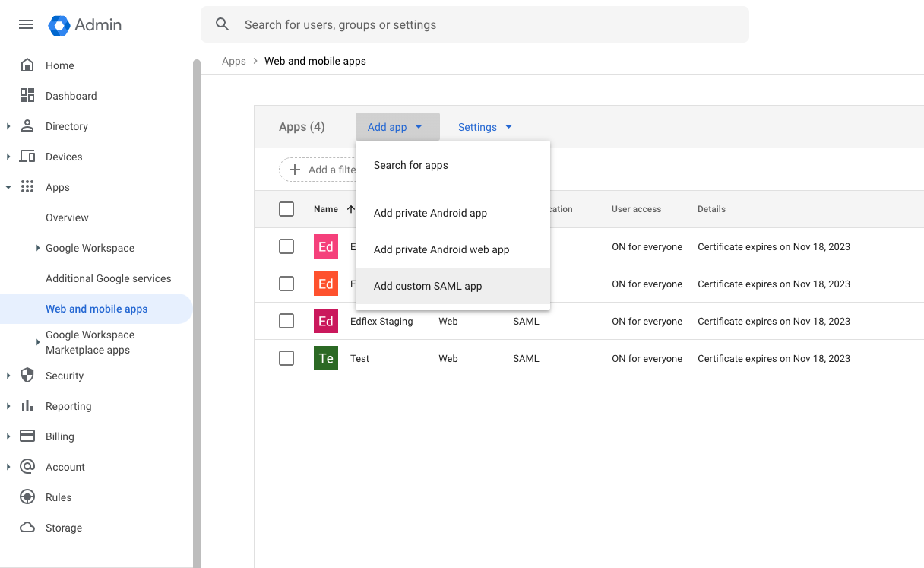Click the Rules steering wheel icon
Viewport: 924px width, 568px height.
pyautogui.click(x=27, y=497)
